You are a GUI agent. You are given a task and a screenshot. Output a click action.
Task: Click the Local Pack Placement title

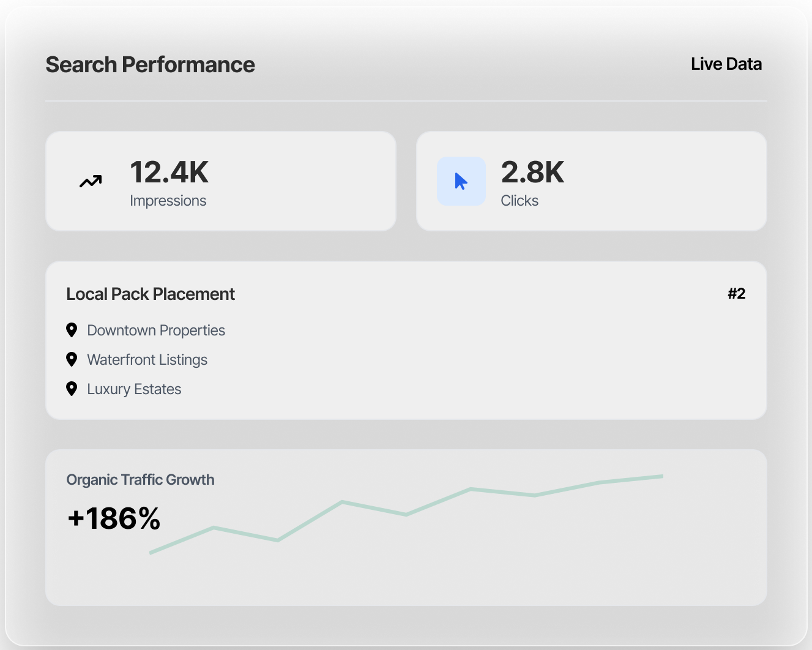click(151, 294)
